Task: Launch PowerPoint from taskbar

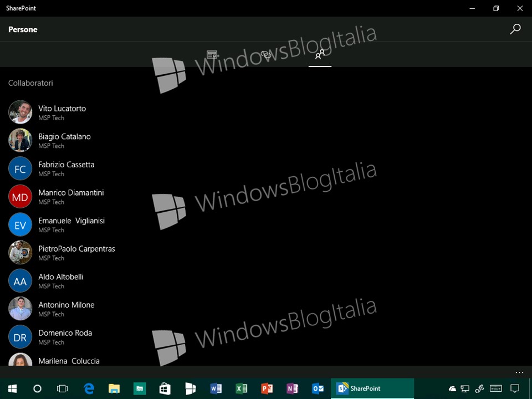Action: click(x=267, y=388)
